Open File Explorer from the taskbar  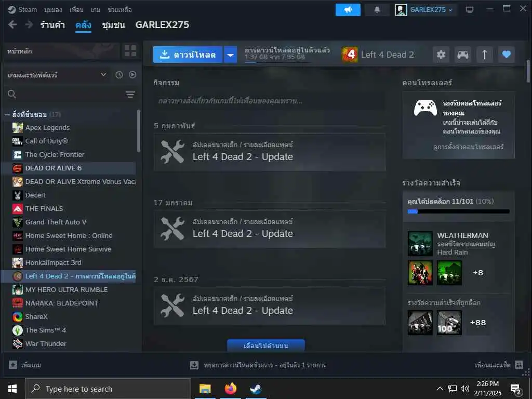click(x=205, y=389)
